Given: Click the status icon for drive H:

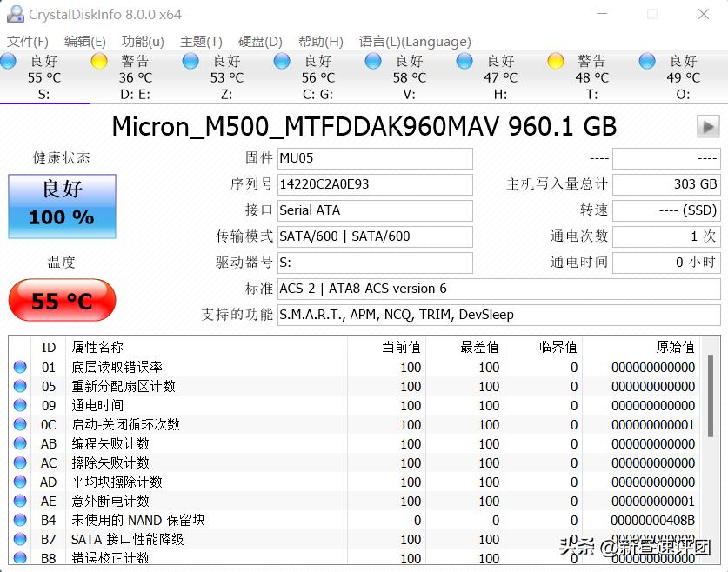Looking at the screenshot, I should (464, 61).
